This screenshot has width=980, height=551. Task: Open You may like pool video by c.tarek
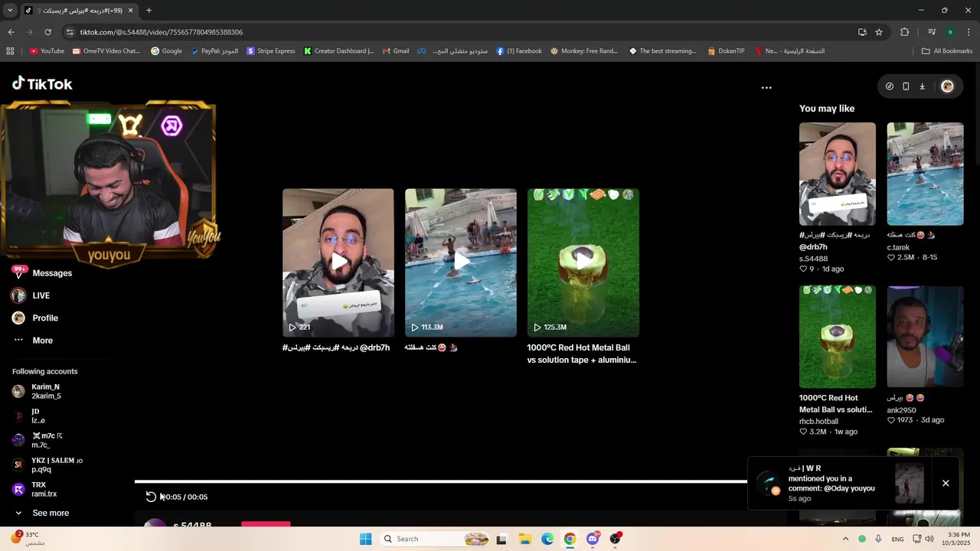[x=925, y=174]
